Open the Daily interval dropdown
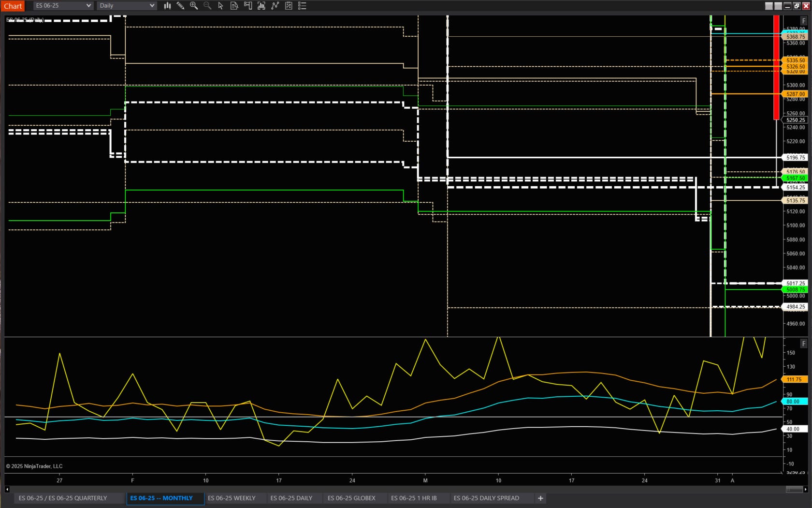Viewport: 812px width, 508px height. 127,6
